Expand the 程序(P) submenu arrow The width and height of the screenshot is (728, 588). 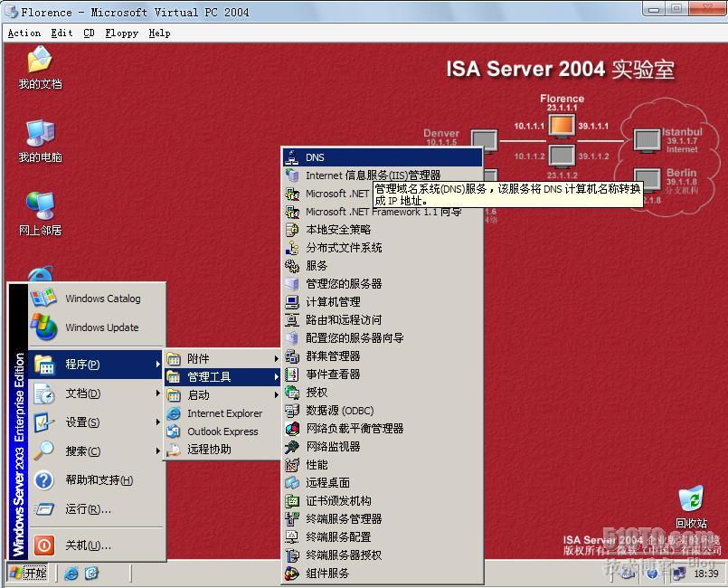(158, 365)
